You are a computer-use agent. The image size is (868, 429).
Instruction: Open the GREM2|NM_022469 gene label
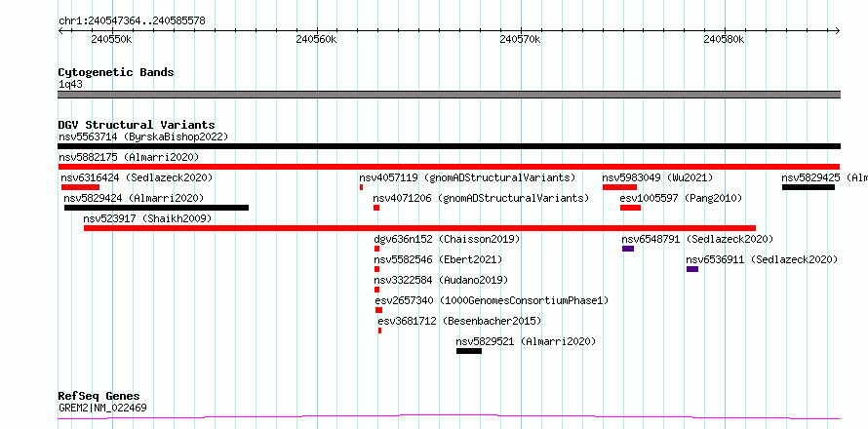point(102,409)
